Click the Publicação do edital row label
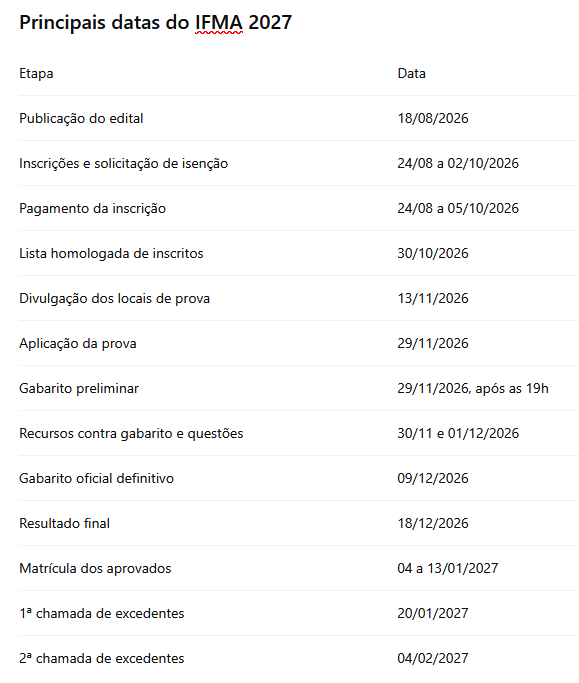This screenshot has height=683, width=579. [81, 118]
